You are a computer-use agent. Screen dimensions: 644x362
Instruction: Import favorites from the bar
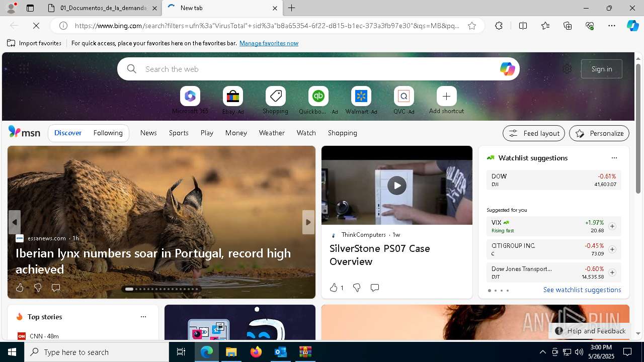[34, 43]
